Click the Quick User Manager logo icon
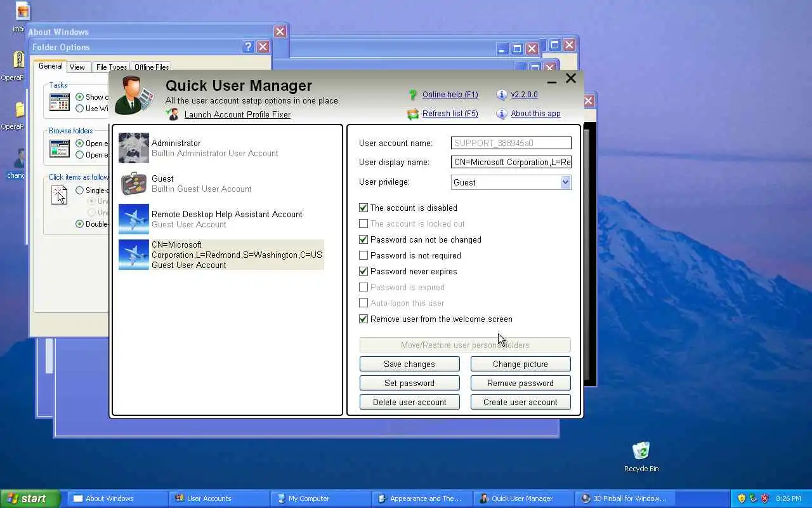This screenshot has width=812, height=508. 134,95
